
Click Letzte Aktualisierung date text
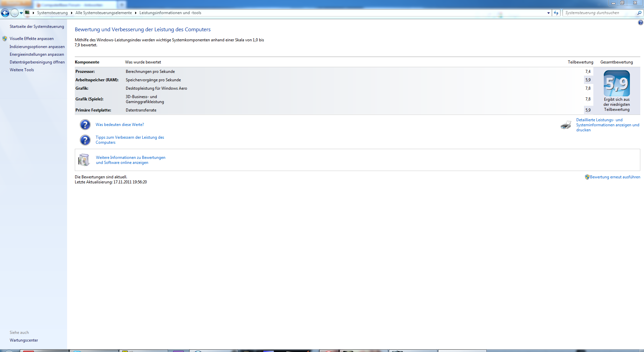click(111, 182)
